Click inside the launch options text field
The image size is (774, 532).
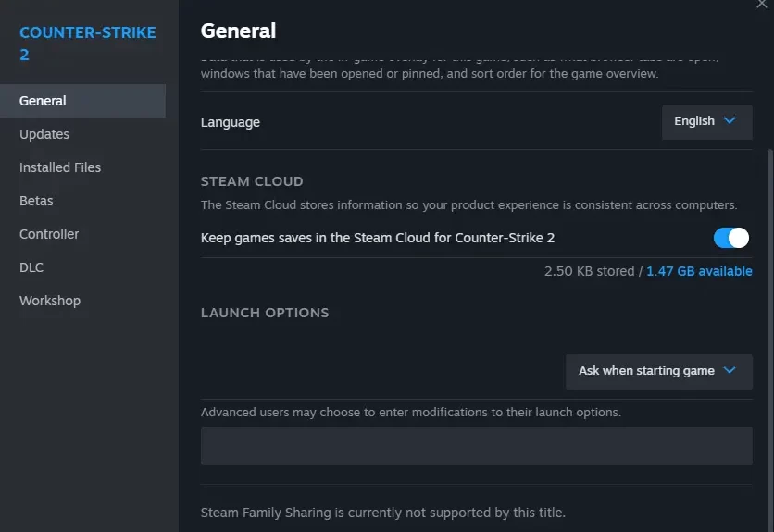click(477, 446)
